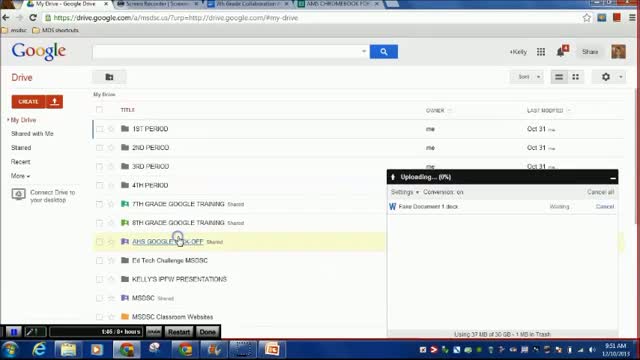The image size is (640, 360).
Task: Open the Google apps grid
Action: (x=541, y=52)
